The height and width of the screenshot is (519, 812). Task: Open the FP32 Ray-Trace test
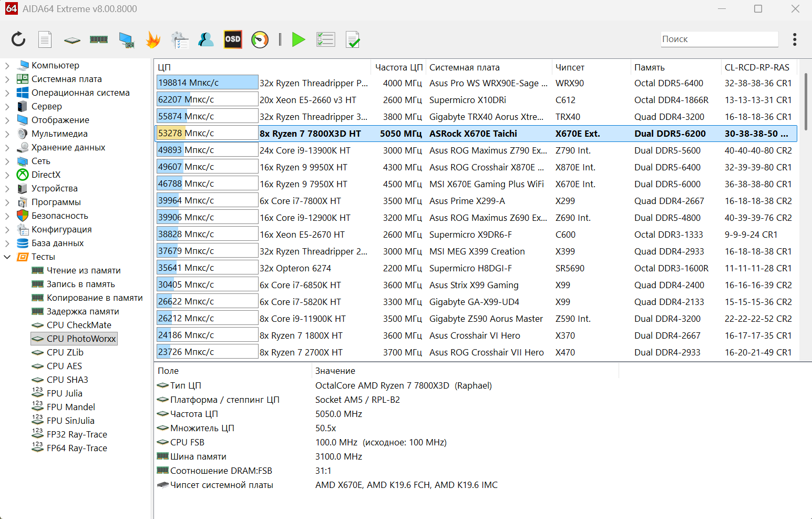(77, 434)
